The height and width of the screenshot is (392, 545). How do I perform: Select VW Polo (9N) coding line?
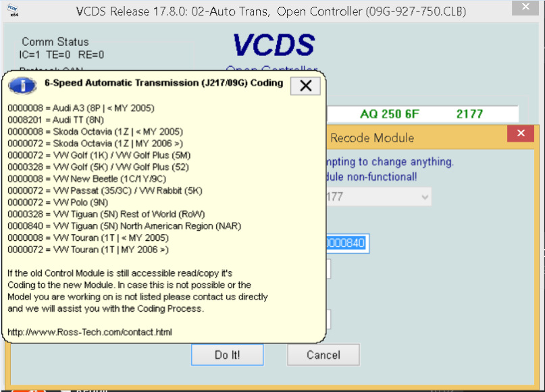click(57, 203)
